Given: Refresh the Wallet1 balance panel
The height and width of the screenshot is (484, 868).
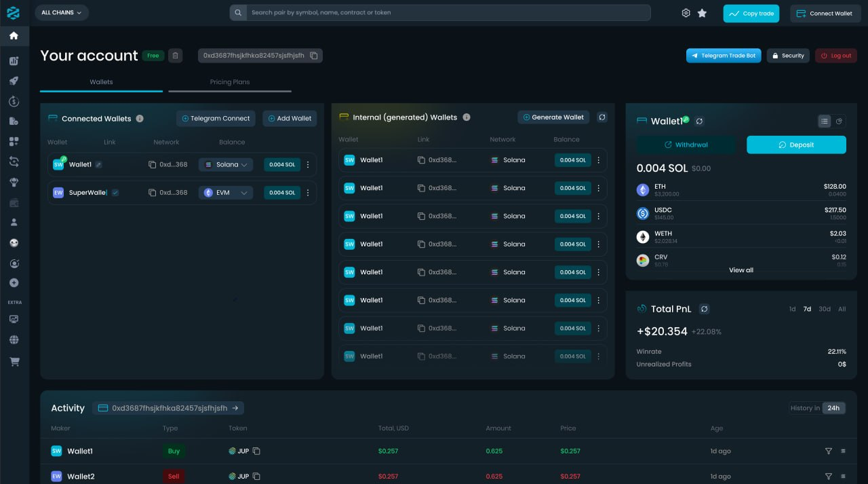Looking at the screenshot, I should 700,121.
